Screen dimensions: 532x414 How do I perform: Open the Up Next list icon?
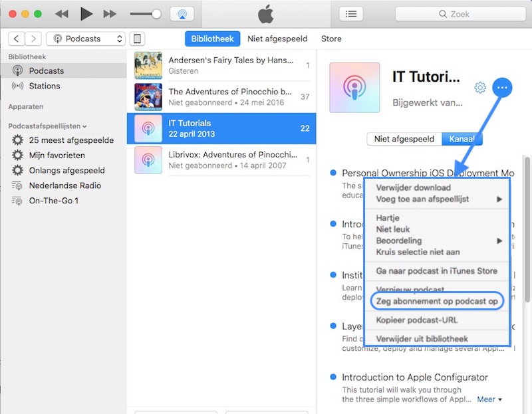tap(351, 14)
